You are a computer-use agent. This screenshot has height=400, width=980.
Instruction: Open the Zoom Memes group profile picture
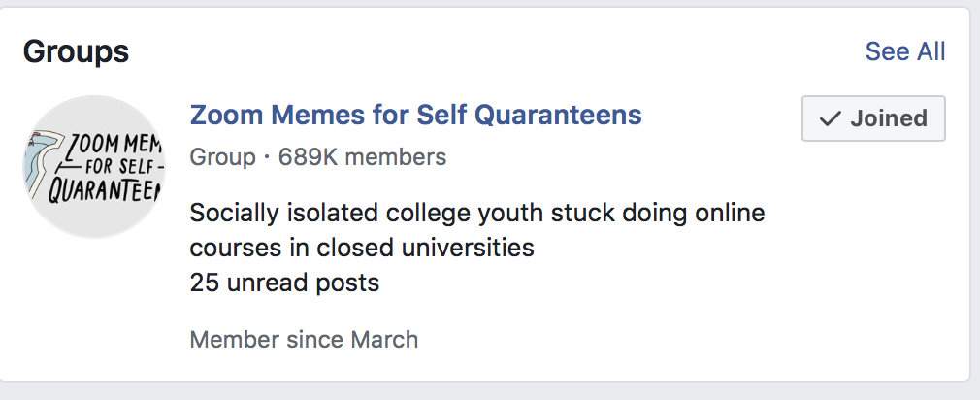[94, 166]
